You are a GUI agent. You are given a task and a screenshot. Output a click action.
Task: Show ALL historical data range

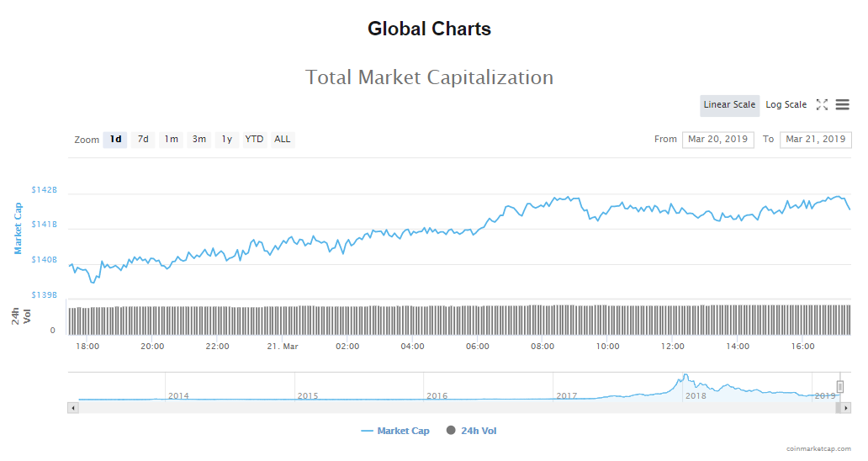(x=283, y=140)
